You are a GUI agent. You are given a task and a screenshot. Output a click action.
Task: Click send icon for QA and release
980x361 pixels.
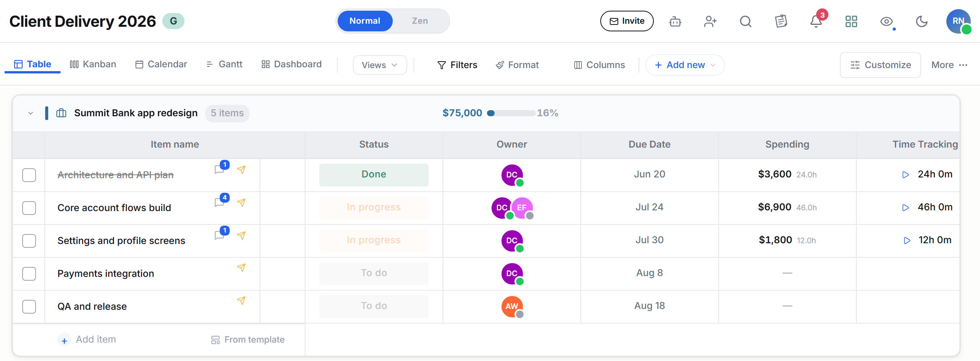241,301
